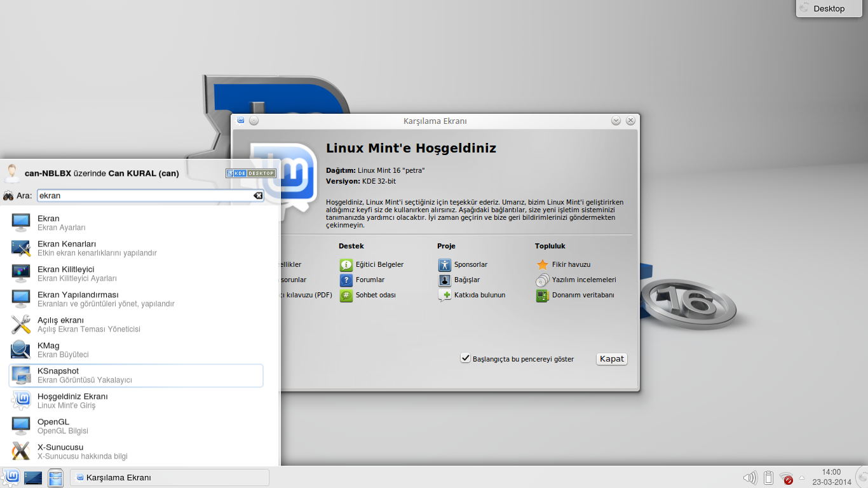Open Sohbet odası link
Screen dimensions: 868x488
376,295
